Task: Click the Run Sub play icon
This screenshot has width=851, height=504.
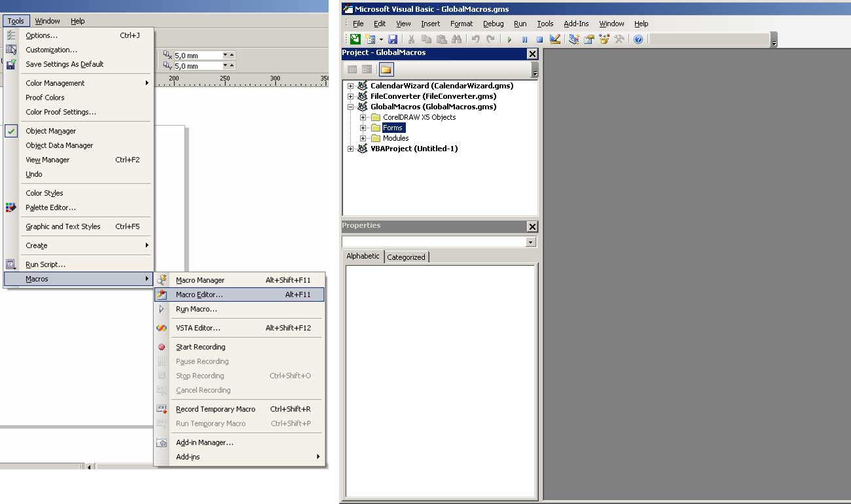Action: tap(509, 39)
